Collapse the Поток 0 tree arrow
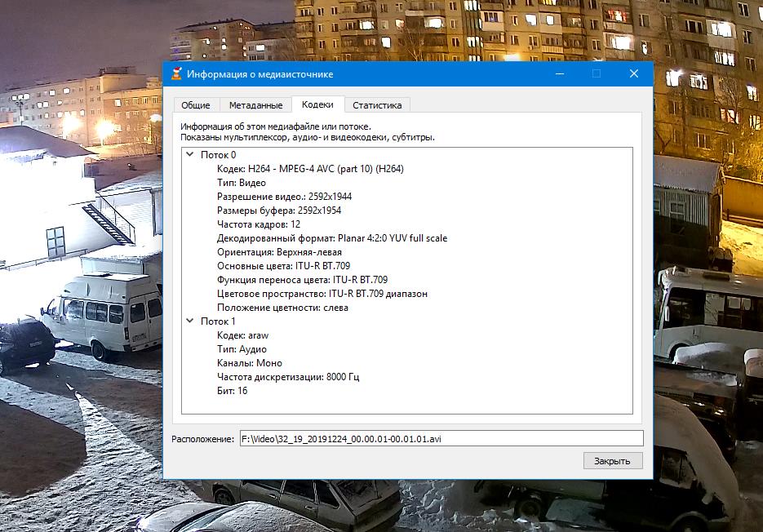Viewport: 763px width, 532px height. pos(189,155)
